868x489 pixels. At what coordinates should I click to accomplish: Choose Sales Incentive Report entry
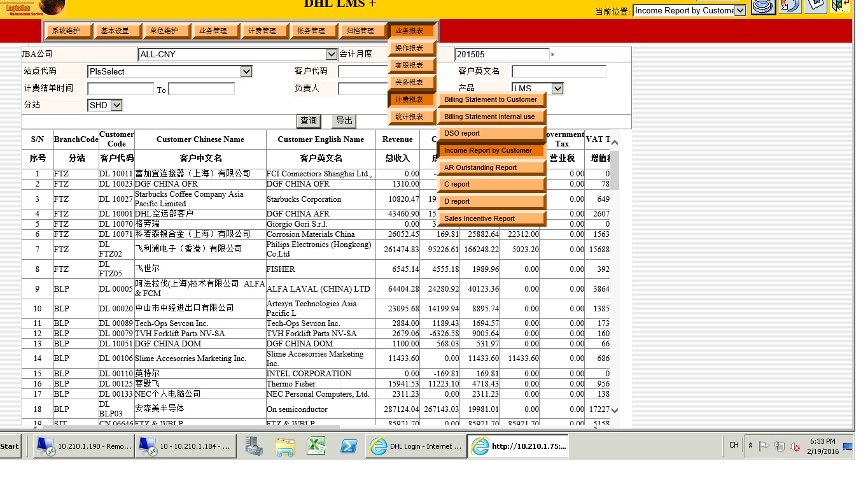coord(492,219)
